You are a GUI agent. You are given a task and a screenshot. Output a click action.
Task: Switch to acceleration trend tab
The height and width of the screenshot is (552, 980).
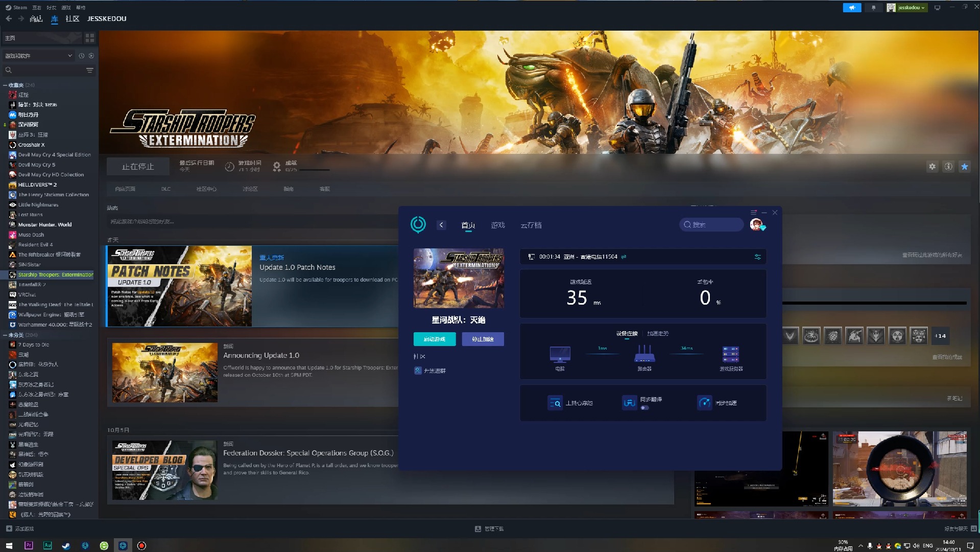pyautogui.click(x=658, y=333)
